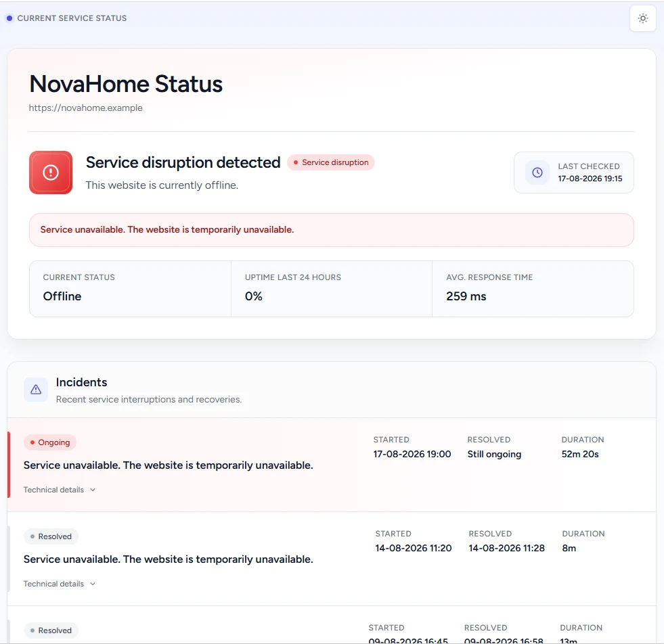Click the Ongoing incident badge
Screen dimensions: 664x644
pyautogui.click(x=50, y=442)
